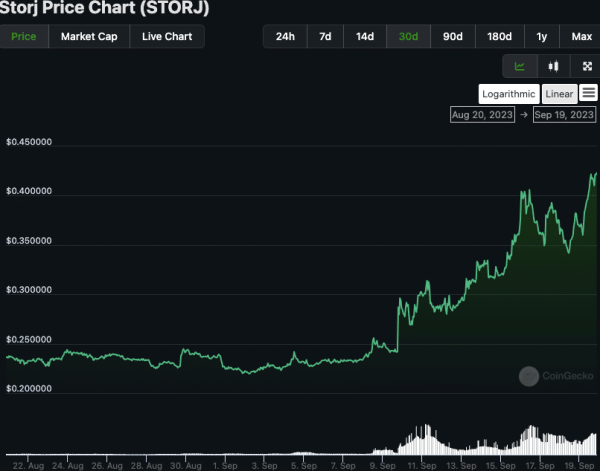Choose the 14d time range

[x=365, y=37]
